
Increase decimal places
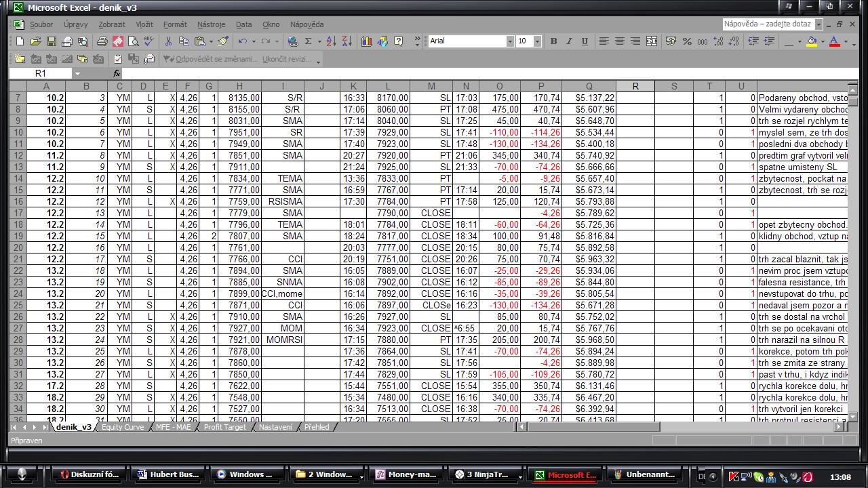tap(718, 41)
